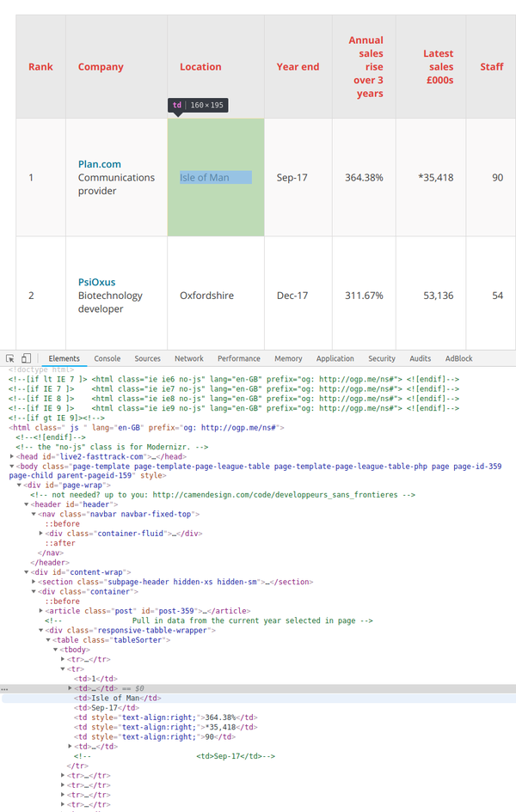Open the Application tab
Image resolution: width=516 pixels, height=812 pixels.
tap(335, 358)
